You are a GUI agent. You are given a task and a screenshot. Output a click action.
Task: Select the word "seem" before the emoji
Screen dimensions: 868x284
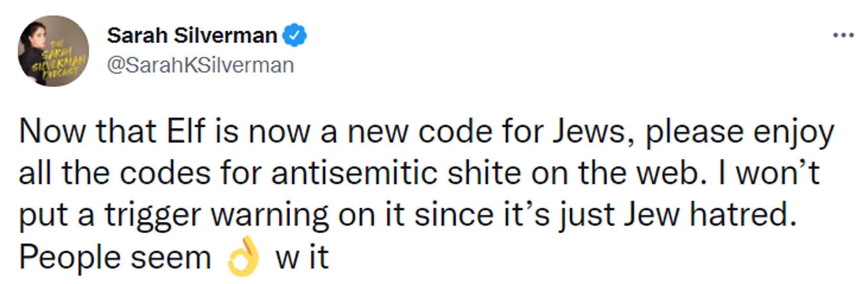click(171, 259)
